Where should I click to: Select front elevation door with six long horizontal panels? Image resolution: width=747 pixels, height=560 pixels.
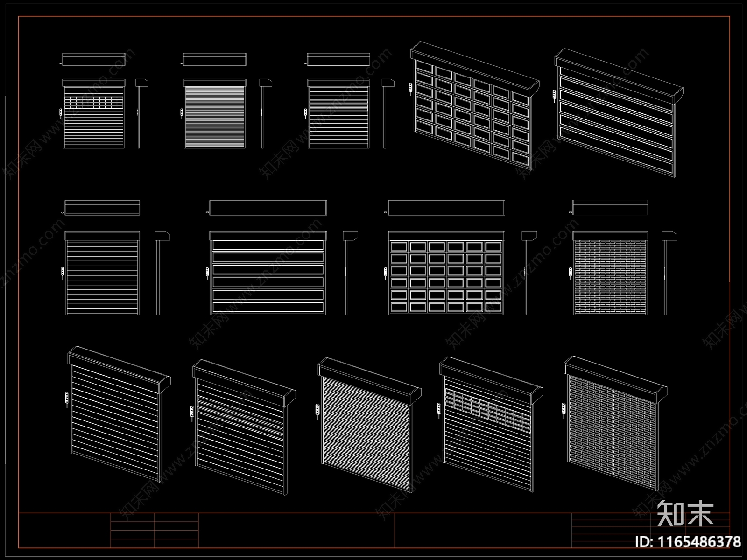coord(268,273)
